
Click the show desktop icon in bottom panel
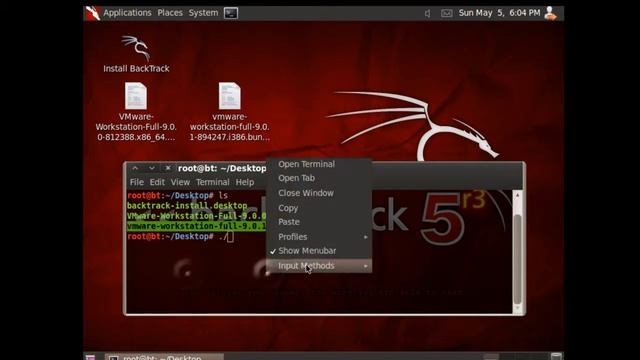pyautogui.click(x=90, y=357)
